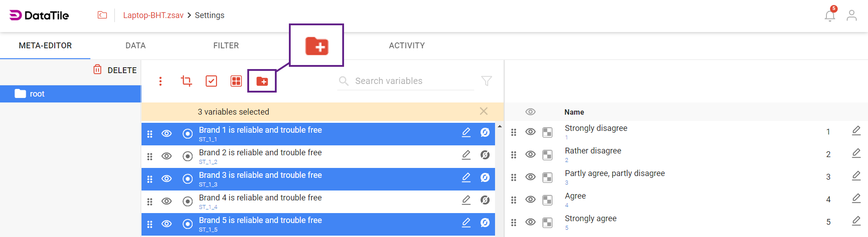
Task: Click the filter funnel next to search
Action: pyautogui.click(x=486, y=81)
